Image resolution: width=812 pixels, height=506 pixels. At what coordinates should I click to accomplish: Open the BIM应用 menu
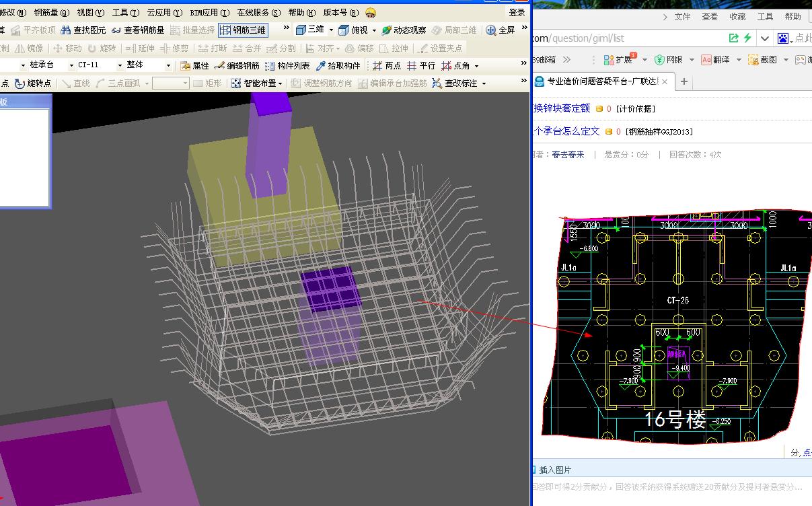pos(209,12)
